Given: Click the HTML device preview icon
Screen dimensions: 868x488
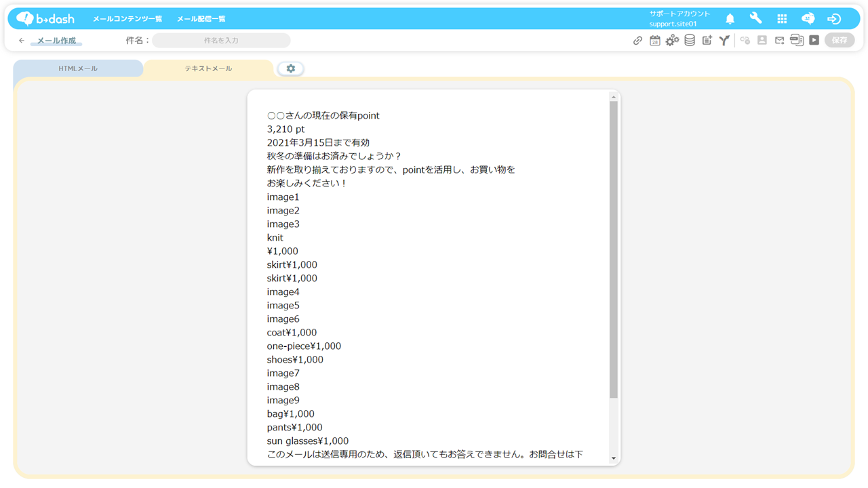Looking at the screenshot, I should tap(797, 41).
